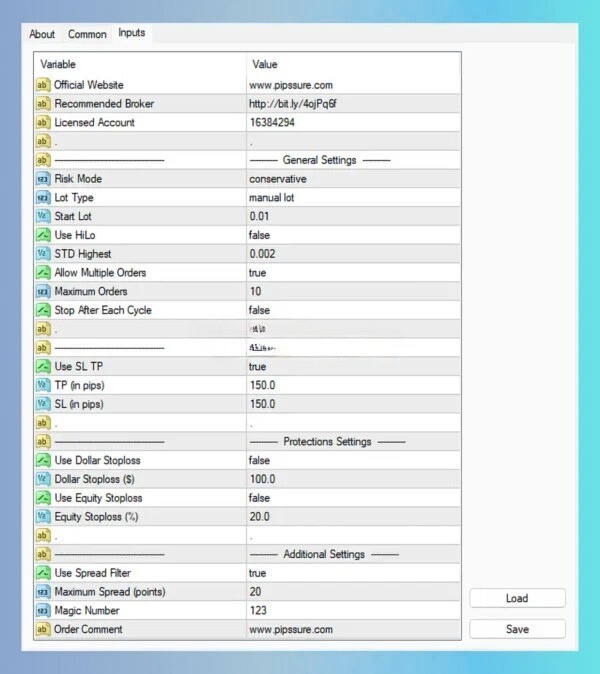This screenshot has height=674, width=600.
Task: Click the boolean icon beside Stop After Each Cycle
Action: 43,310
